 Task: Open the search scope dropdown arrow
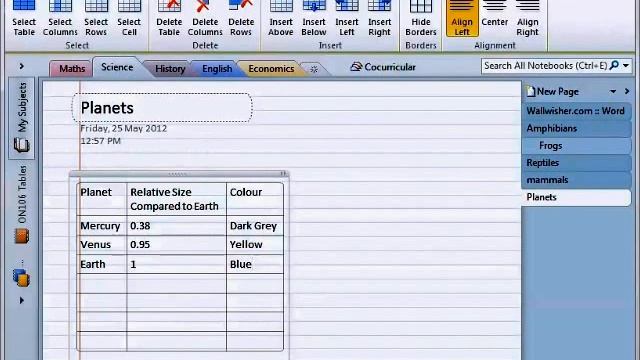pyautogui.click(x=626, y=66)
